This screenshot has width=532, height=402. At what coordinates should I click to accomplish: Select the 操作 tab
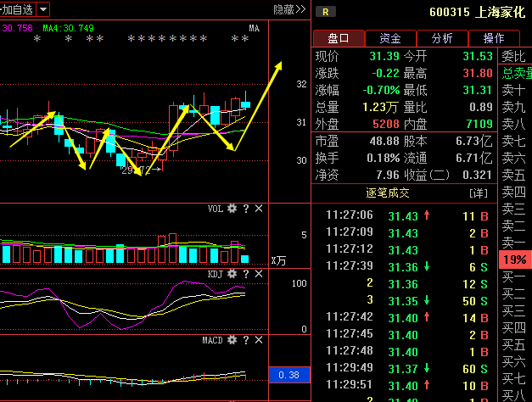(x=494, y=38)
